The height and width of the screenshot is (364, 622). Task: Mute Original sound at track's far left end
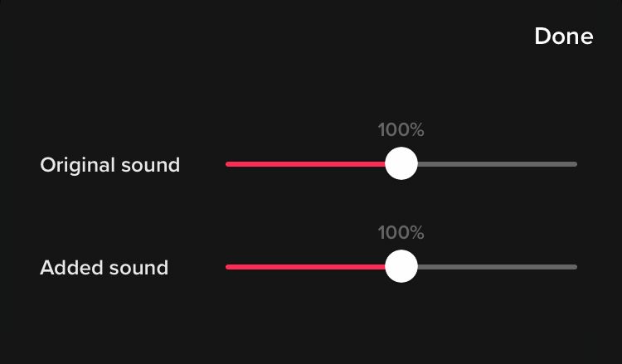tap(228, 164)
